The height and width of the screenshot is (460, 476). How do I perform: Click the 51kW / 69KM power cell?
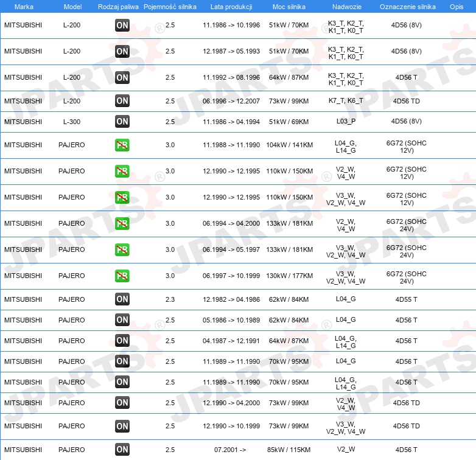[289, 122]
